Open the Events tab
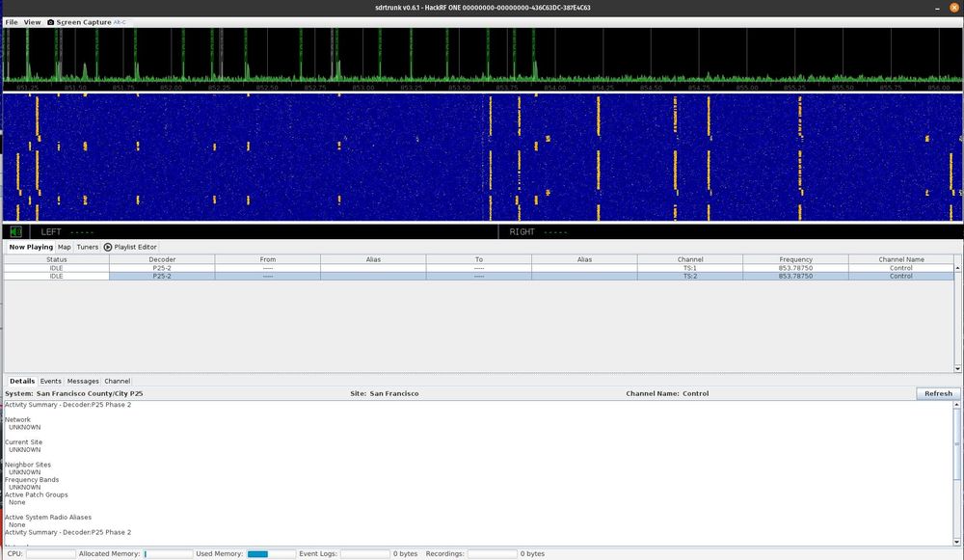This screenshot has height=560, width=964. 51,381
